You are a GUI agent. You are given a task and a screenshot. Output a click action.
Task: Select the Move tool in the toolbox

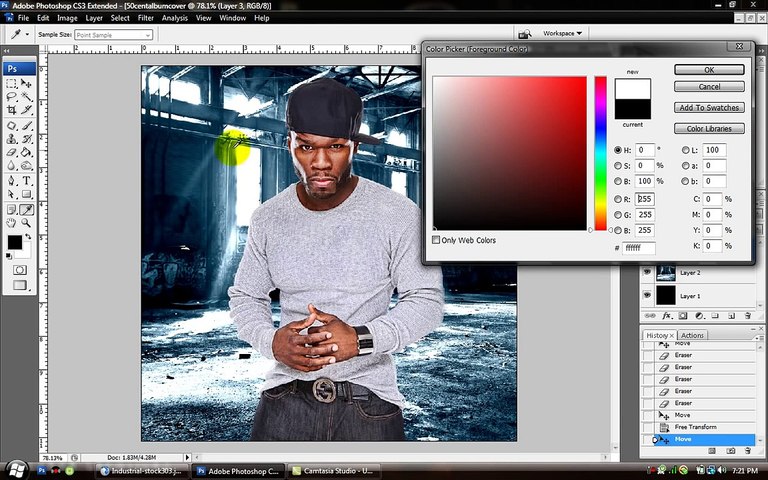(x=27, y=84)
